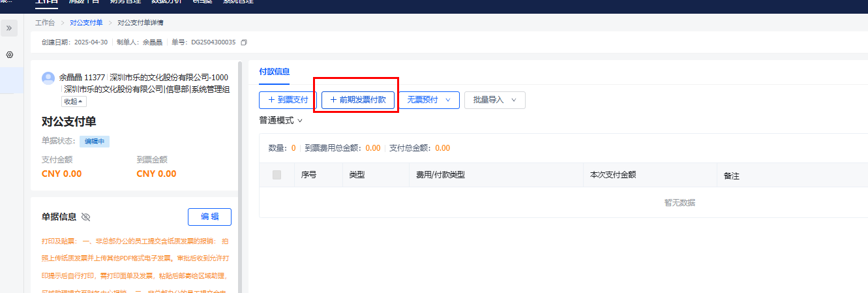868x293 pixels.
Task: Expand the left sidebar with double-chevron icon
Action: coord(9,28)
